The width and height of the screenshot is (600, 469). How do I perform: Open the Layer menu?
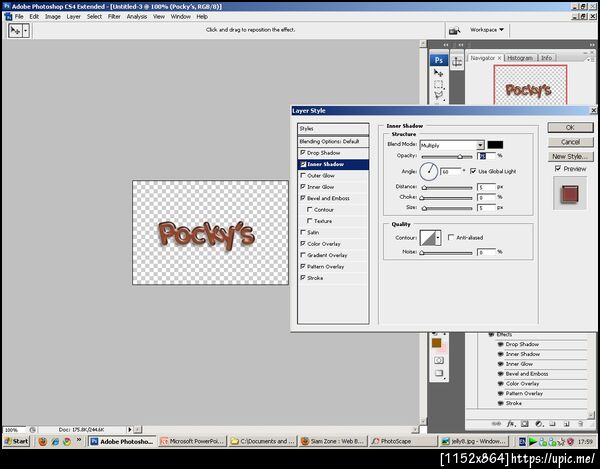pyautogui.click(x=73, y=16)
